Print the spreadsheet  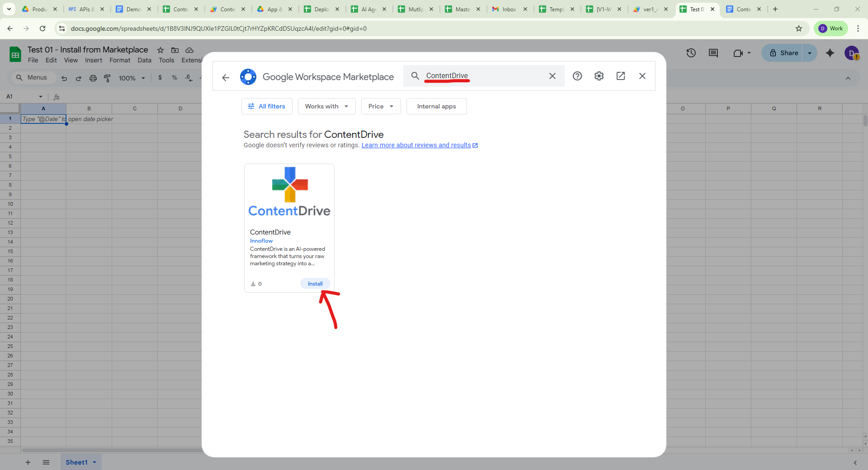(93, 78)
